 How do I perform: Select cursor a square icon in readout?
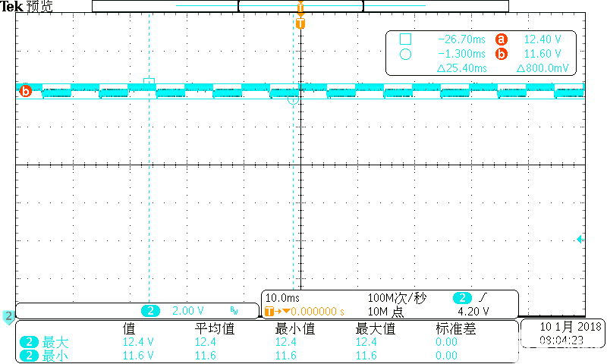tap(405, 39)
